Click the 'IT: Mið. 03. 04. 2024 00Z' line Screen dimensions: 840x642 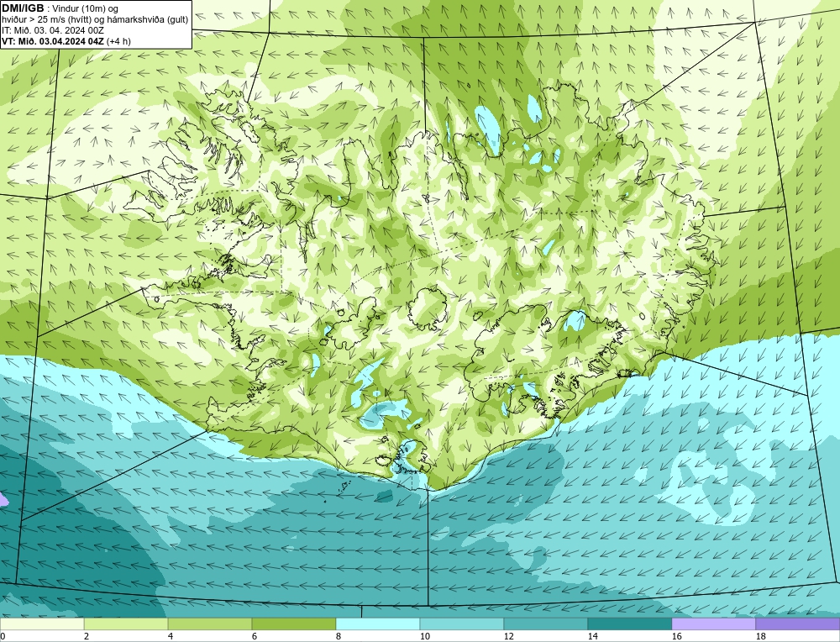(x=52, y=30)
